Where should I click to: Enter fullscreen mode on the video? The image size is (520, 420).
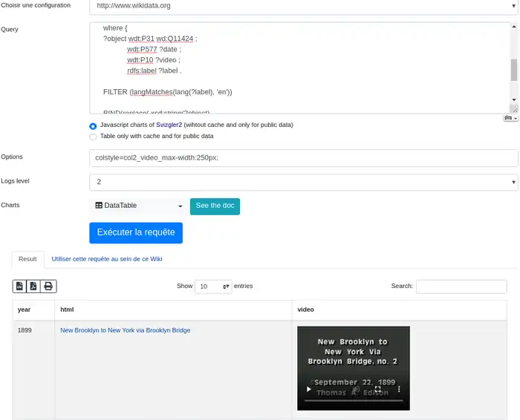point(377,389)
